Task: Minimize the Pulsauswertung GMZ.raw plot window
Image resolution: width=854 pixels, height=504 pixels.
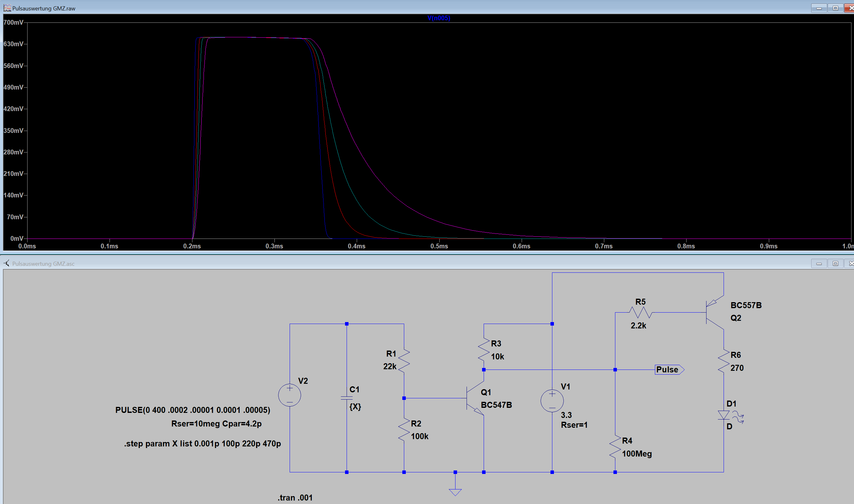Action: click(819, 8)
